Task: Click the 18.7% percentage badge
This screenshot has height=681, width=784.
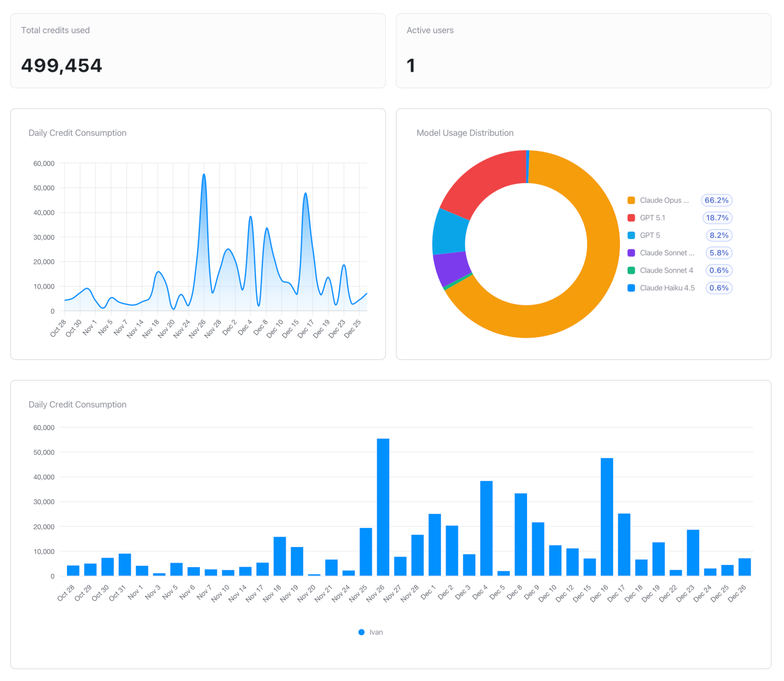Action: [718, 218]
